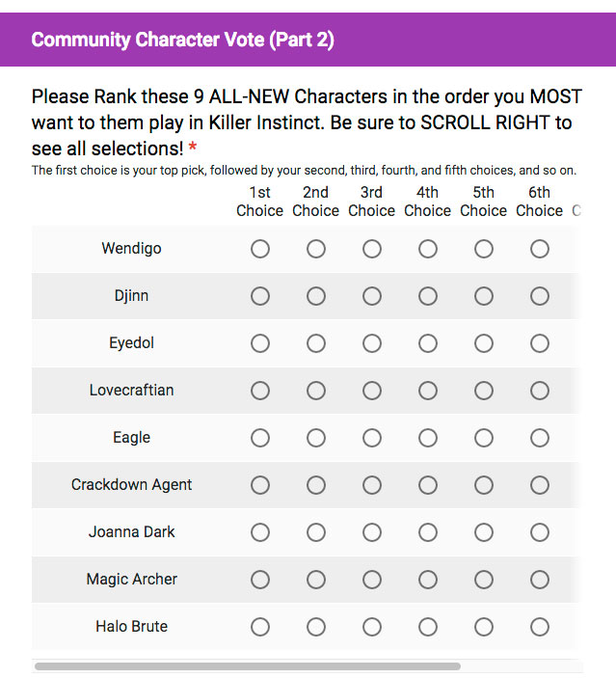Select 5th Choice for Eagle
Viewport: 616px width, 678px height.
(484, 438)
